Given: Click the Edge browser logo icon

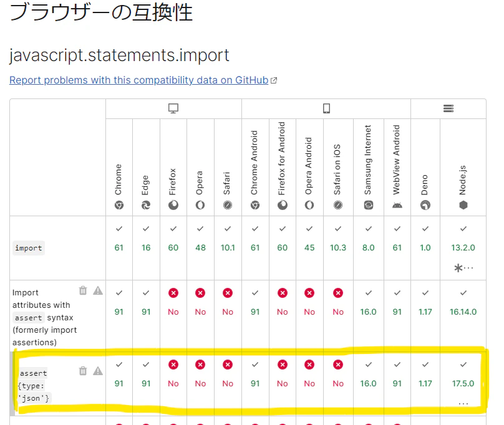Looking at the screenshot, I should coord(146,205).
